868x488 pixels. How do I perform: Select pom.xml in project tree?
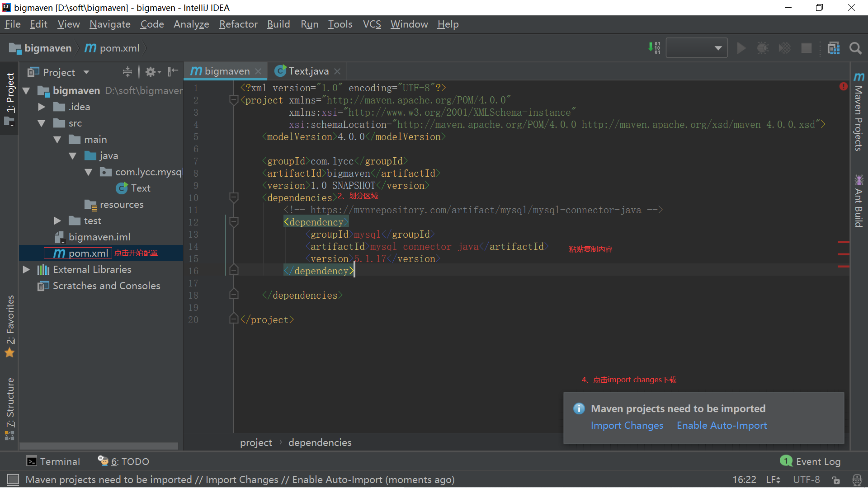click(88, 253)
